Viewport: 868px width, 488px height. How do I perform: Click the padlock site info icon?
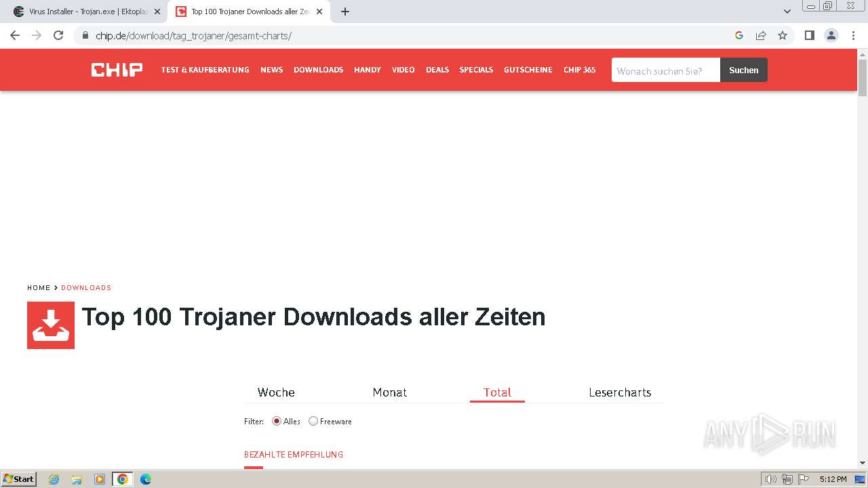(x=85, y=35)
